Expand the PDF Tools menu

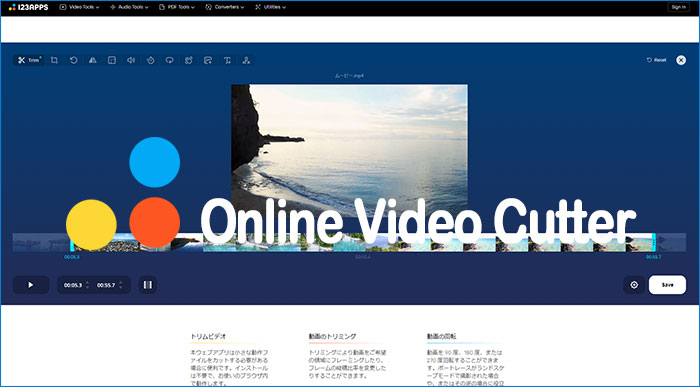177,7
